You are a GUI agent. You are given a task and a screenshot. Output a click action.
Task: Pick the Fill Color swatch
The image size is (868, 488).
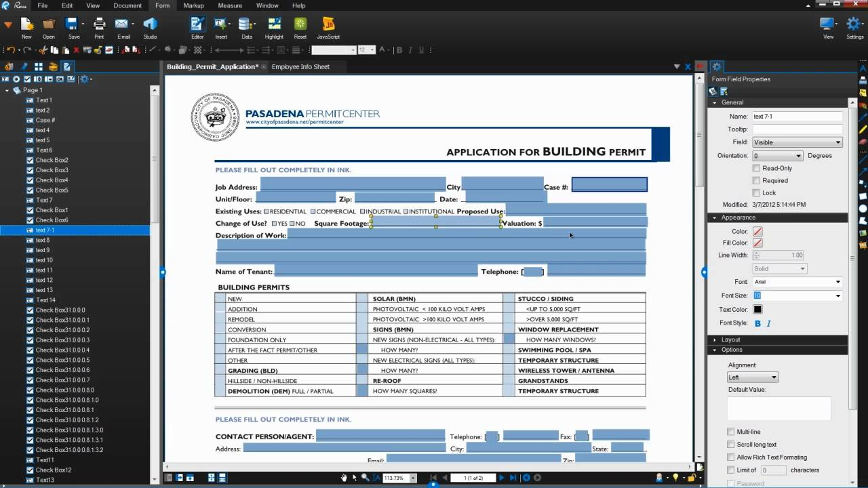point(757,243)
